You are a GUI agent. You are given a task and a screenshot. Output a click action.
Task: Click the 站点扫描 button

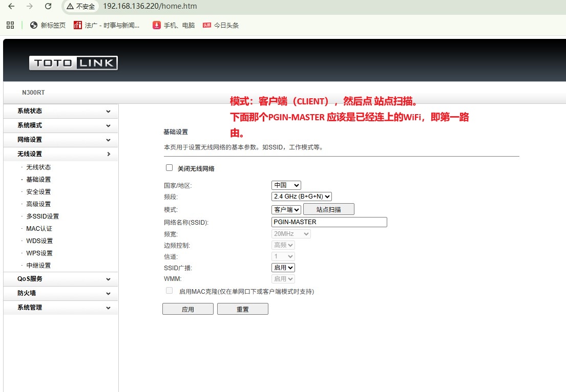click(x=328, y=209)
